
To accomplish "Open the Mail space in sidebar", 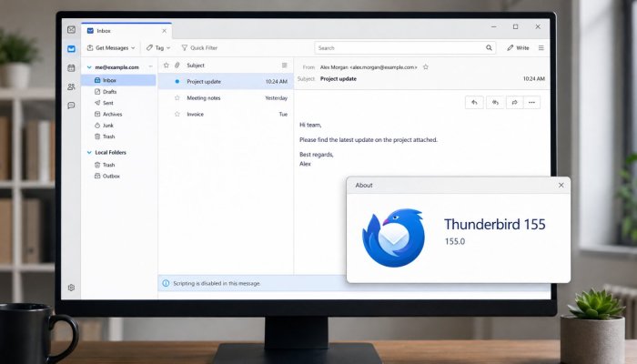I will (x=71, y=49).
